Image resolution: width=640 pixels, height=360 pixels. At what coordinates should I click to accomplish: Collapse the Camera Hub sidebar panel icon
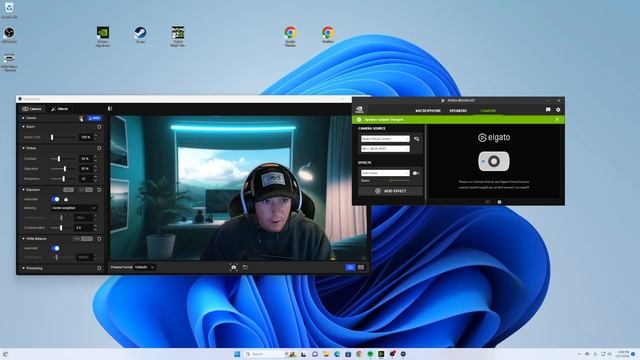(x=110, y=109)
